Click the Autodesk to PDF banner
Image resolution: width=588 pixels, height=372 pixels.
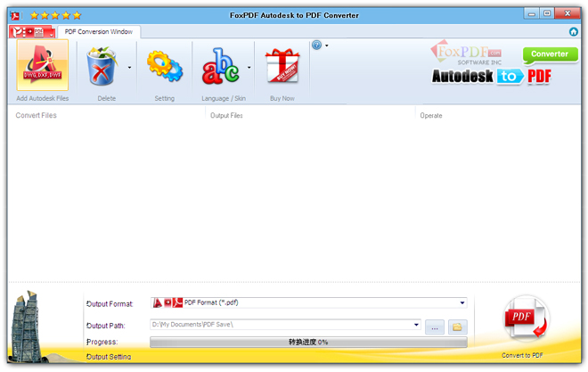coord(492,76)
